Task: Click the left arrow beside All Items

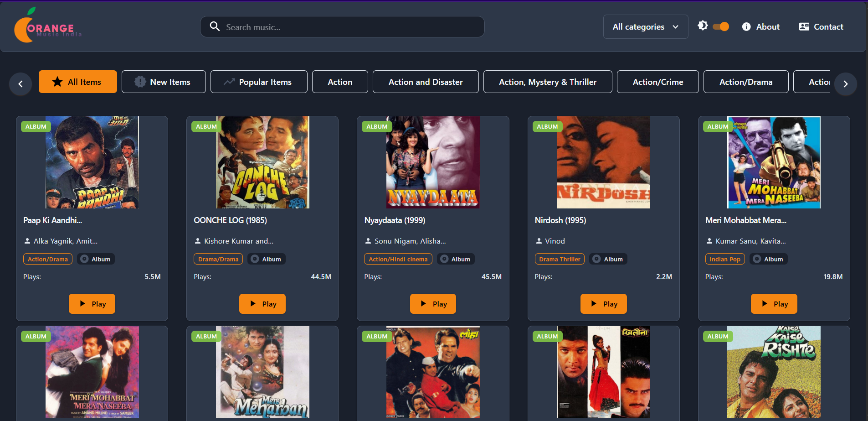Action: pyautogui.click(x=20, y=84)
